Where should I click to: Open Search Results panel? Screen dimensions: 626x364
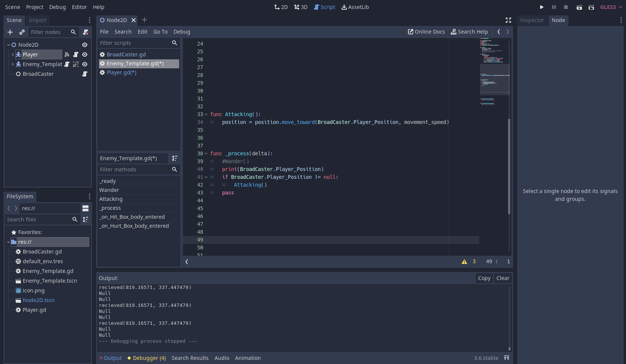[x=190, y=358]
